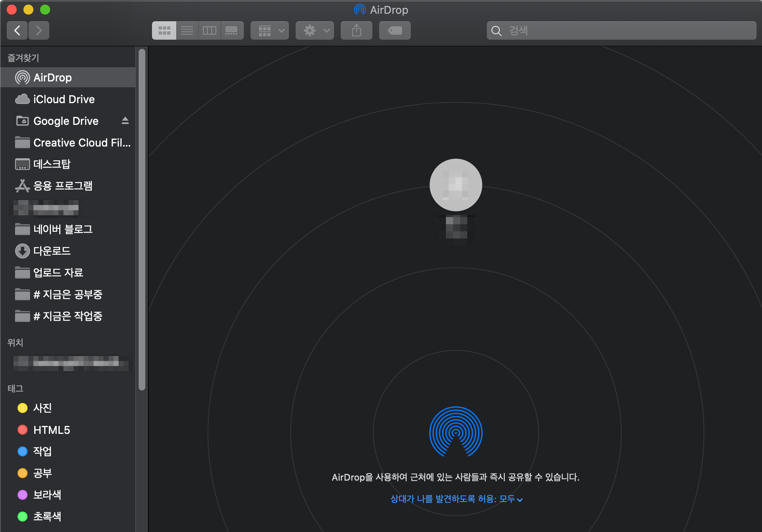Click the 업로드 자료 folder icon

[23, 273]
